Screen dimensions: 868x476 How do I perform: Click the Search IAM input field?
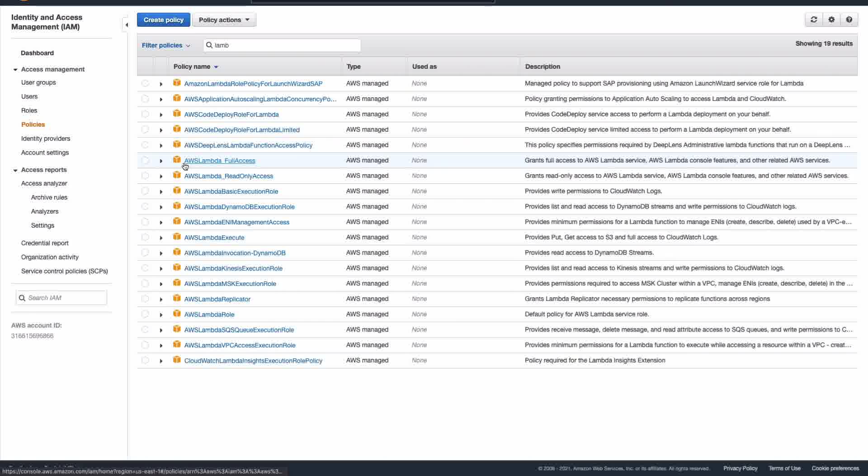tap(61, 298)
